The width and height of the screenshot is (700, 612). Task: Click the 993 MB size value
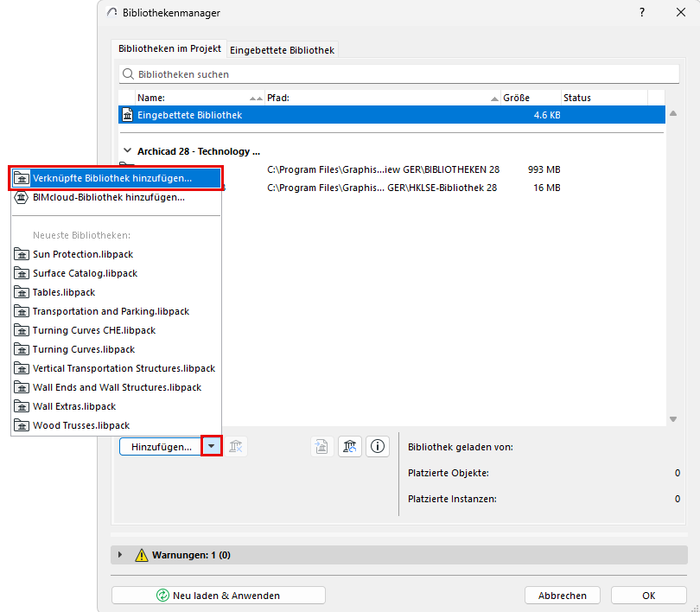click(544, 169)
